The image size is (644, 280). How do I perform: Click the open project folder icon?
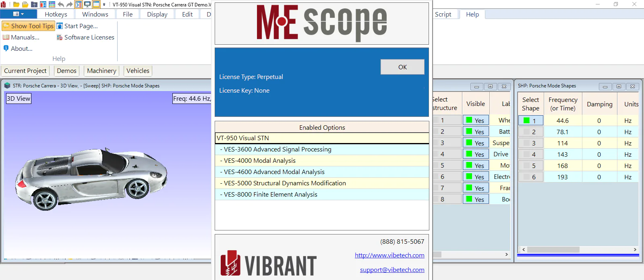(x=16, y=4)
